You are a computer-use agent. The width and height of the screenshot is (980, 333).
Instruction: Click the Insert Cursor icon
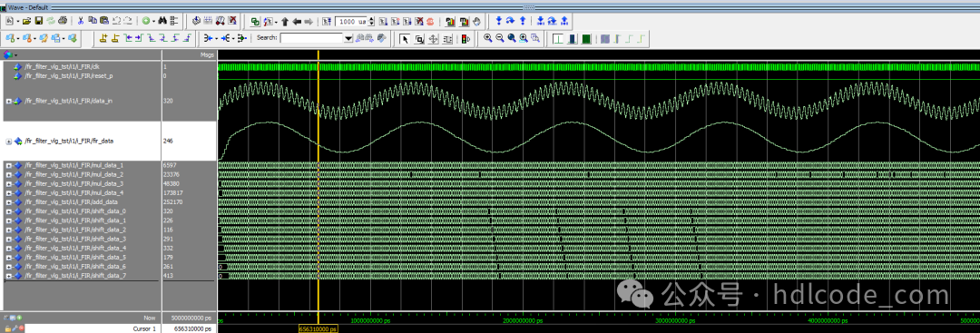[103, 38]
